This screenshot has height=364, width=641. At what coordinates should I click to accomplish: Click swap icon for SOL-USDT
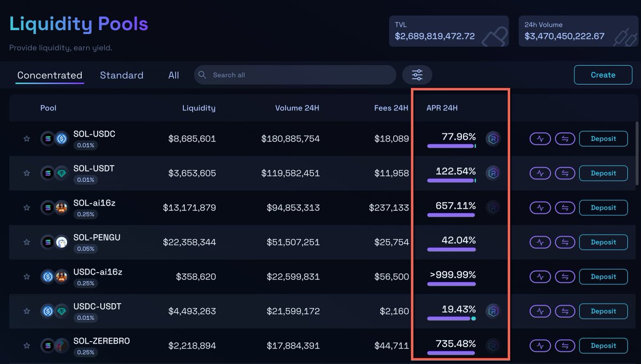(565, 173)
